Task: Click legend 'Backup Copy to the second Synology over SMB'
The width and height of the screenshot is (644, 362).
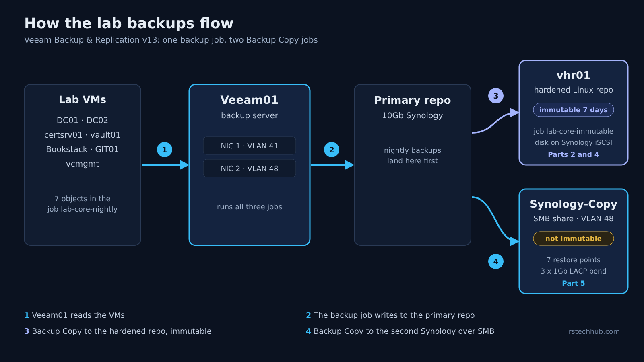Action: [x=400, y=331]
